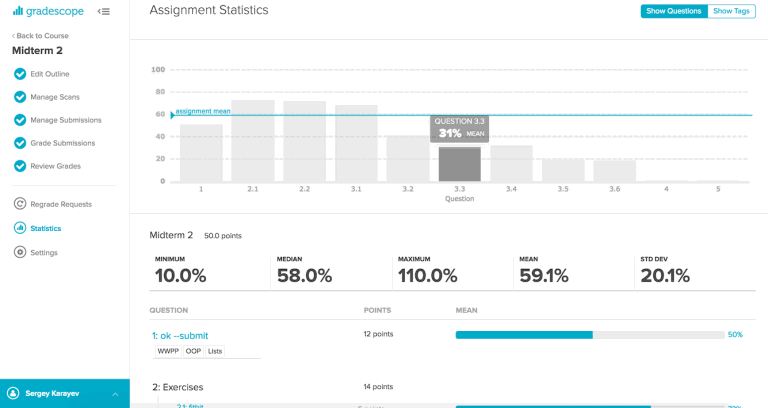Toggle the Show Questions view
Viewport: 768px width, 408px height.
(673, 11)
